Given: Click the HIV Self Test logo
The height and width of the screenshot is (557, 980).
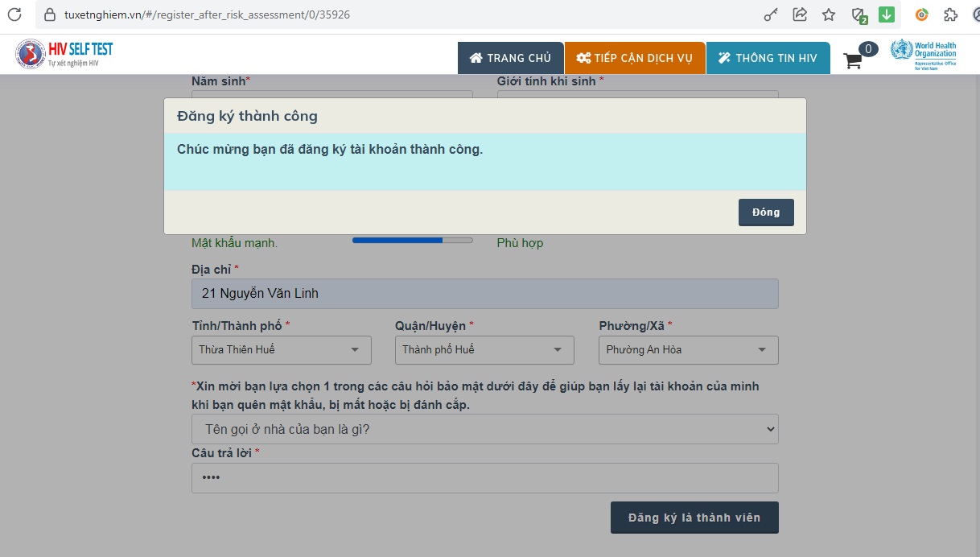Looking at the screenshot, I should click(64, 54).
